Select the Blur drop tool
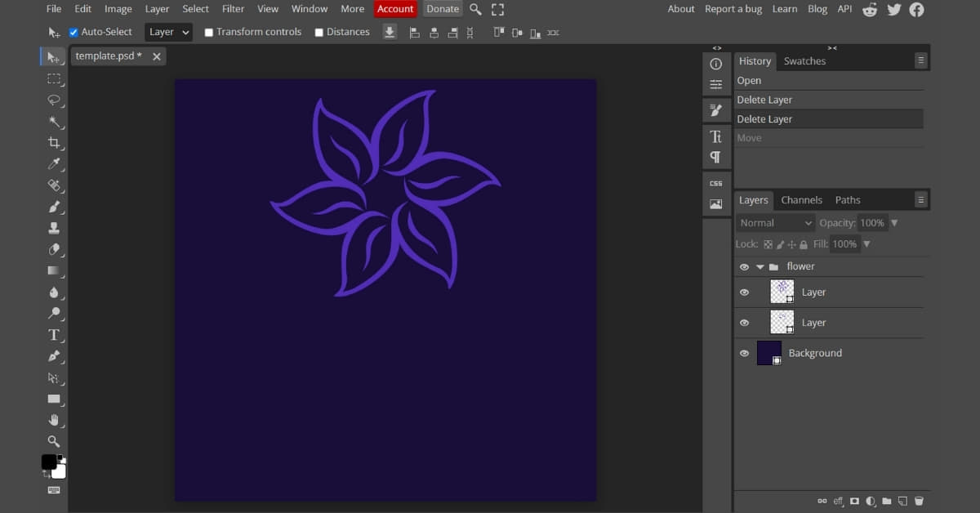980x513 pixels. pos(53,292)
